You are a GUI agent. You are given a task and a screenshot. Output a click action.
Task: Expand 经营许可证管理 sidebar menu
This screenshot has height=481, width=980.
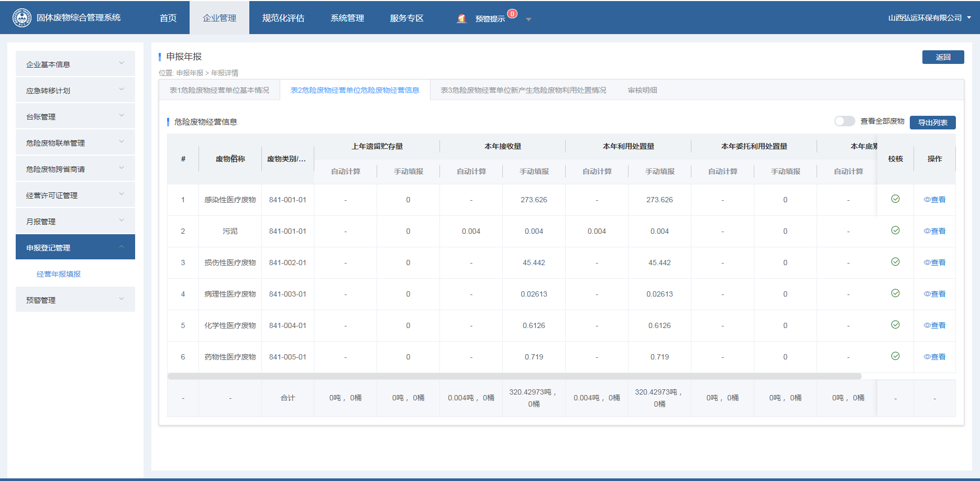(75, 195)
